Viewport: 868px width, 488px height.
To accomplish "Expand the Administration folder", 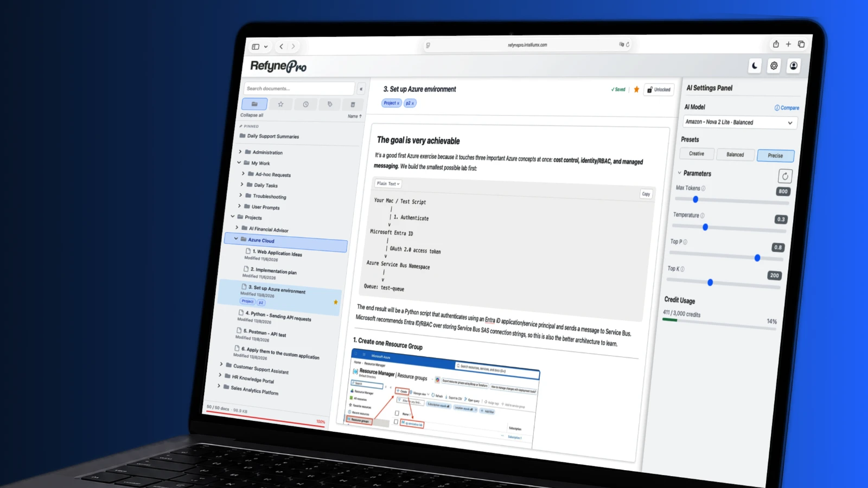I will [240, 152].
